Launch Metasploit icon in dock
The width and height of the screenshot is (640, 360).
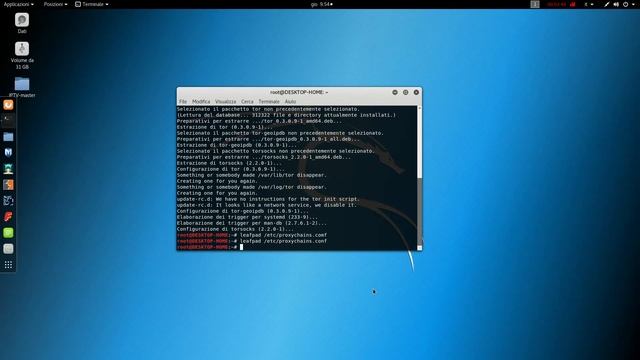click(x=8, y=152)
